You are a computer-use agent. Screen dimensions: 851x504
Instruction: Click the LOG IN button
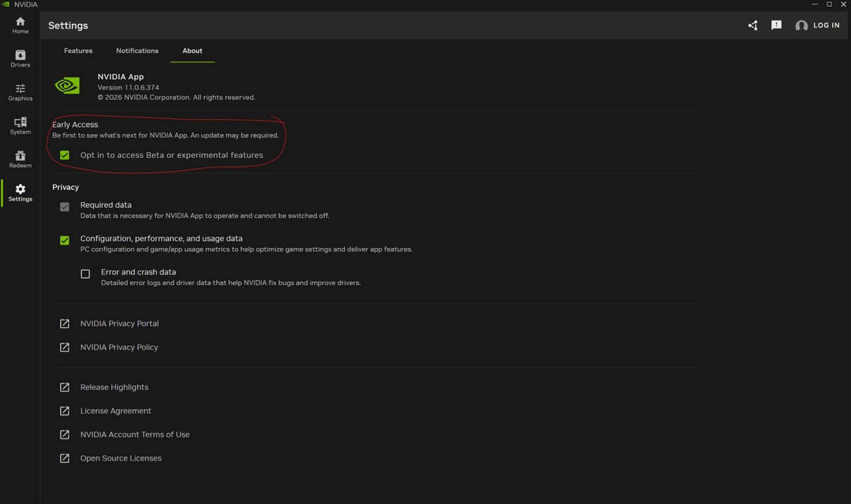point(827,26)
